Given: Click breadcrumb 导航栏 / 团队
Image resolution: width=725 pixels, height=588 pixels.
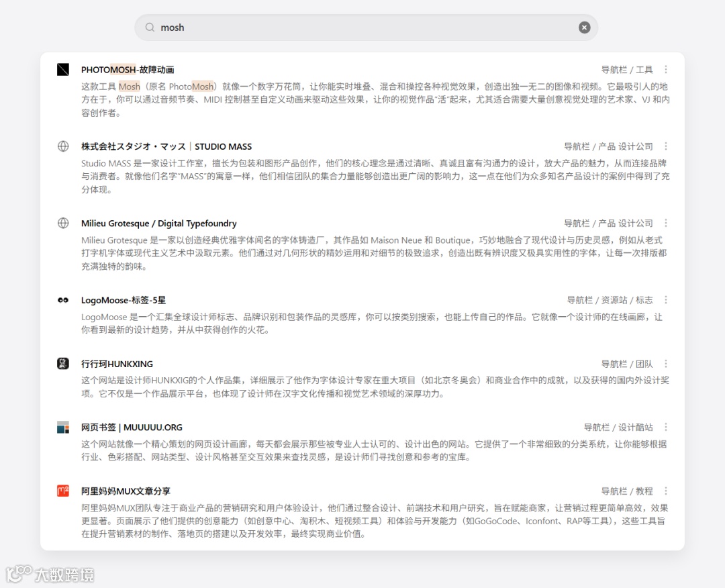Looking at the screenshot, I should pos(626,364).
